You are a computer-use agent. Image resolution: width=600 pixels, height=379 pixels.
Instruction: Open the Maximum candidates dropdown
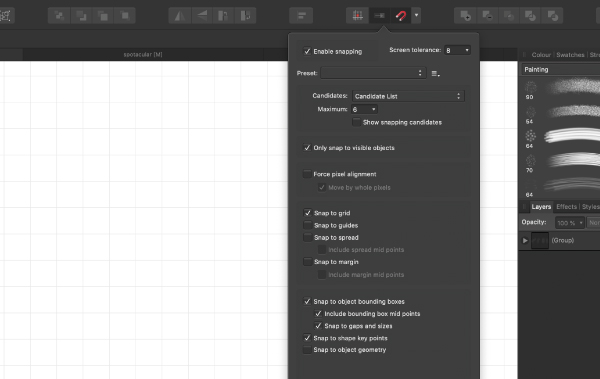[364, 109]
